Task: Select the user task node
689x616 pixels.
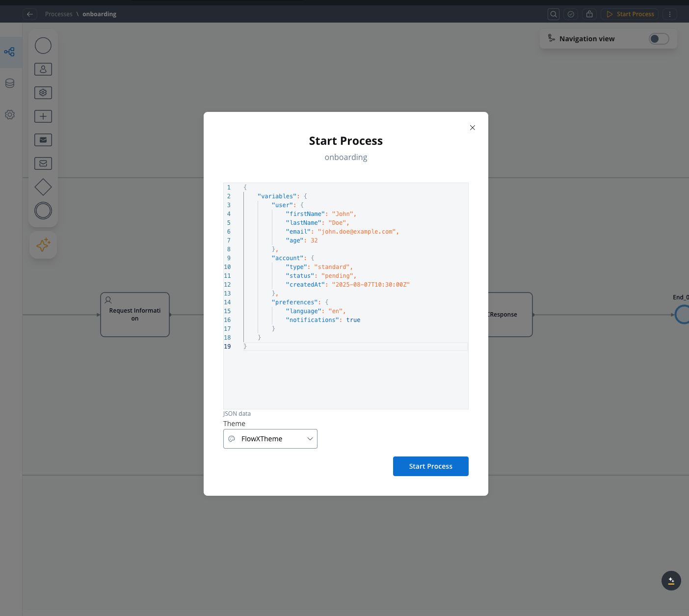Action: [x=43, y=69]
